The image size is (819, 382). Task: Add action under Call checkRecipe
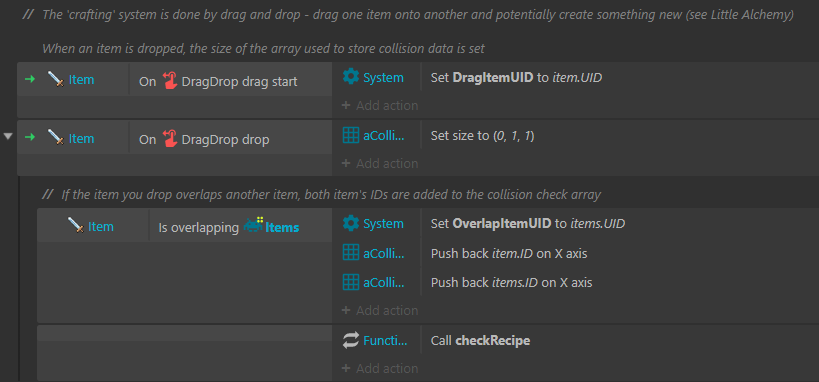coord(380,368)
